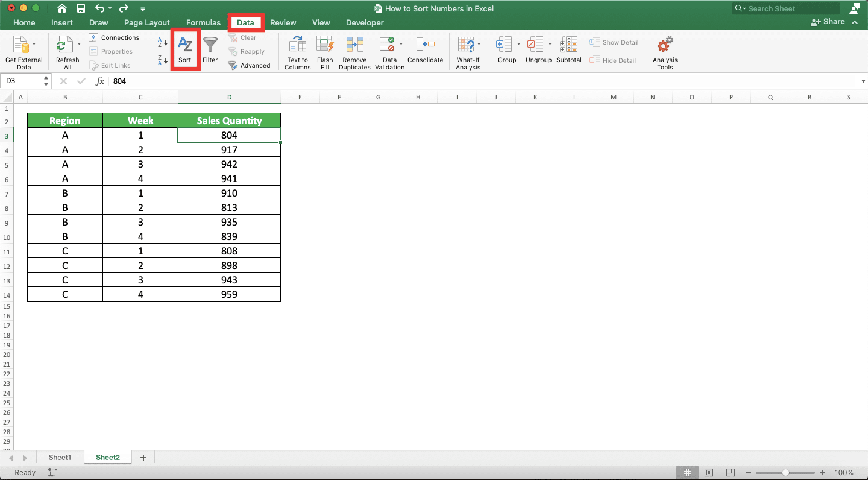
Task: Click Subtotal
Action: pos(569,50)
